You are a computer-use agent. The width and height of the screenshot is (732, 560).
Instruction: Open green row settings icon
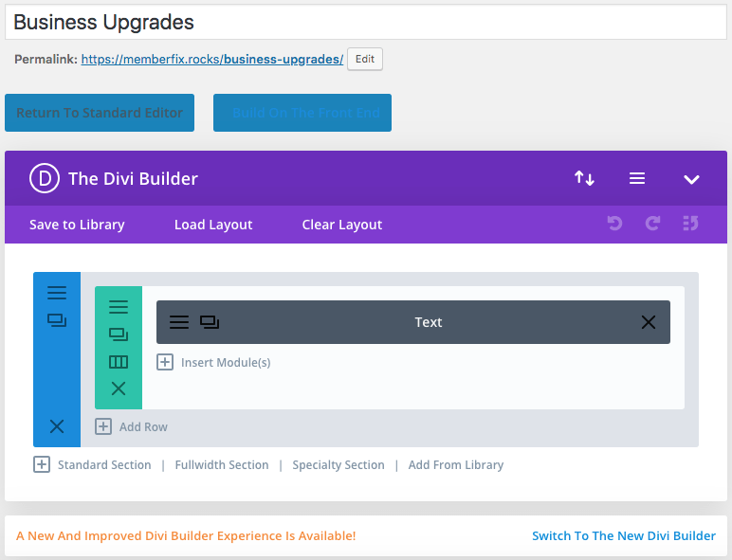(119, 307)
